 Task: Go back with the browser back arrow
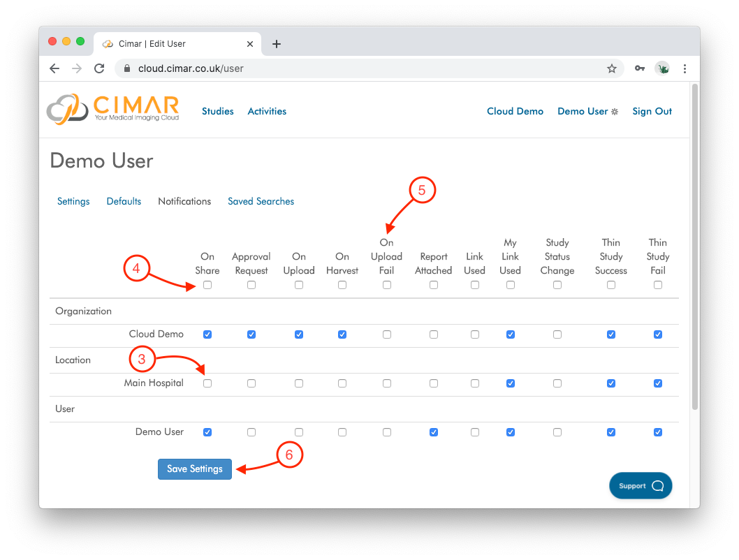pyautogui.click(x=54, y=68)
